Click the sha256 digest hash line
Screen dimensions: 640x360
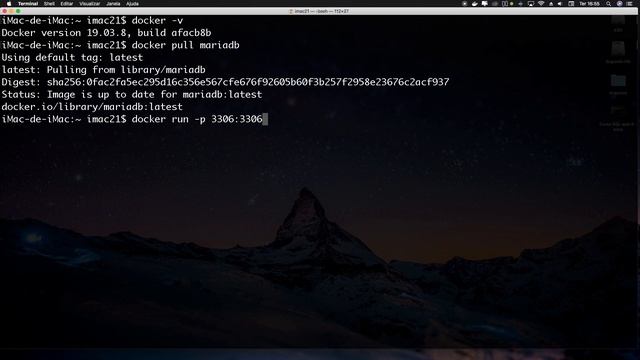coord(225,82)
